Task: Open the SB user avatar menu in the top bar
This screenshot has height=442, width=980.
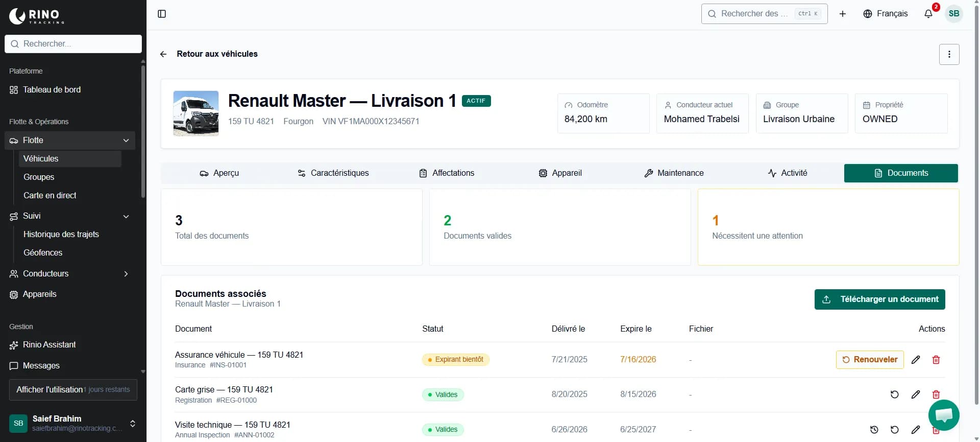Action: (x=954, y=14)
